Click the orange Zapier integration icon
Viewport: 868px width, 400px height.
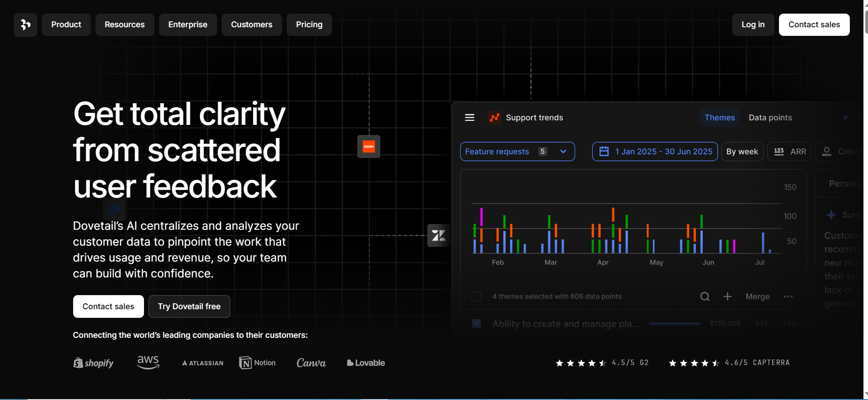tap(369, 146)
